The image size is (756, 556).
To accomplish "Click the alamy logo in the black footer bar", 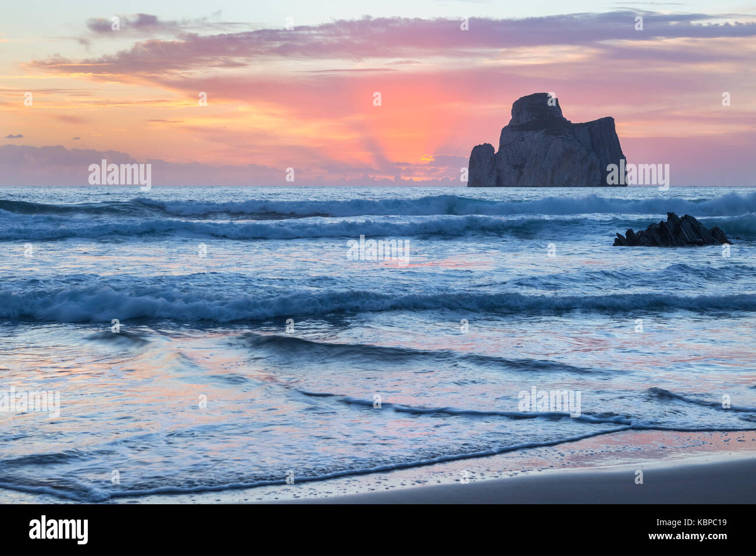I will tap(58, 530).
